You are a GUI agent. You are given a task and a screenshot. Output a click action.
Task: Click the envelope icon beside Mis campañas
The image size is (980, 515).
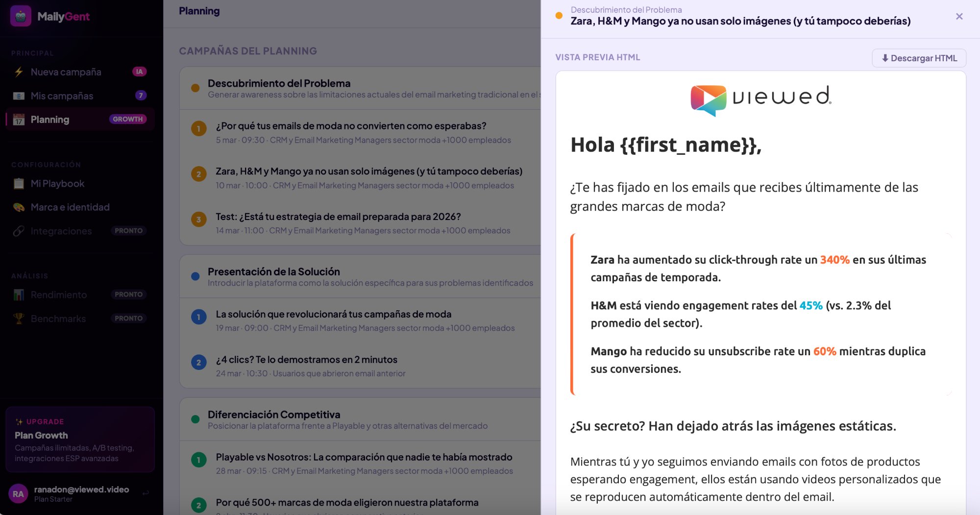point(19,96)
